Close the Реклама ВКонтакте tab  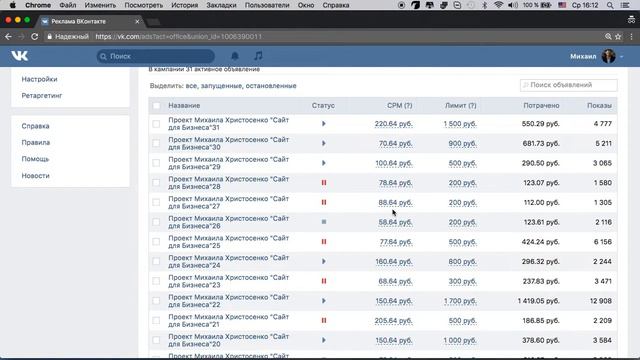tap(137, 21)
